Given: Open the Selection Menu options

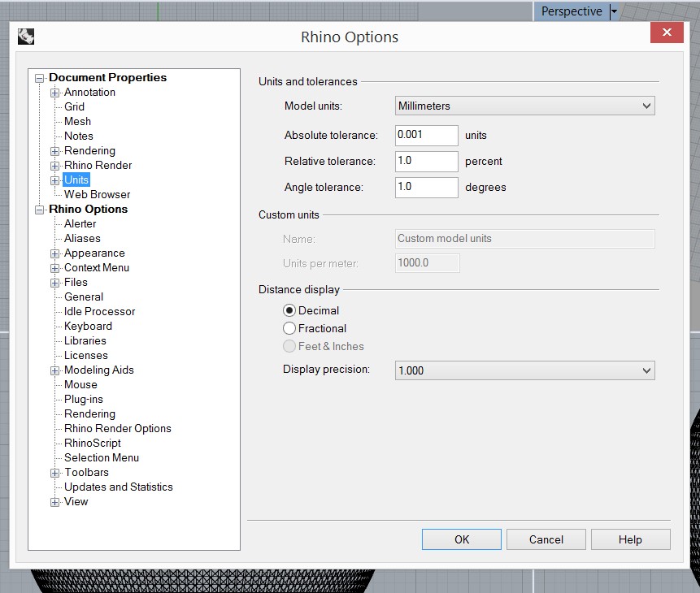Looking at the screenshot, I should (102, 458).
